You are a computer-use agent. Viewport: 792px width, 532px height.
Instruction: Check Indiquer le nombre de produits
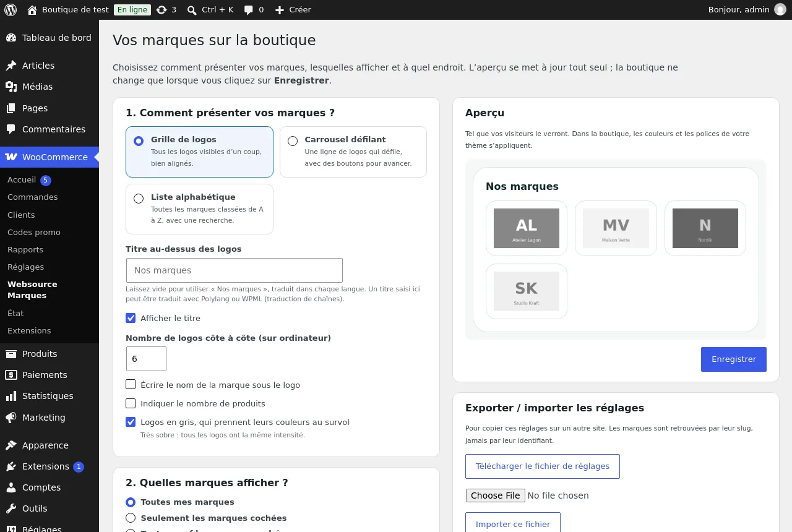pos(131,403)
